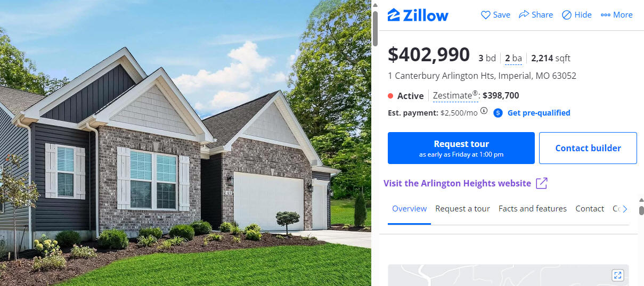Hide this listing using the Hide icon
Image resolution: width=644 pixels, height=286 pixels.
click(x=567, y=15)
